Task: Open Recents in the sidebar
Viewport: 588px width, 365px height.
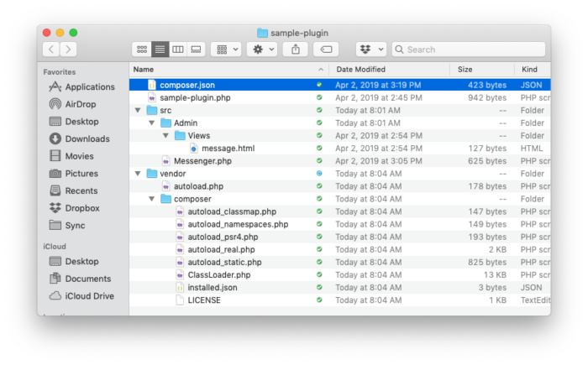Action: point(74,190)
